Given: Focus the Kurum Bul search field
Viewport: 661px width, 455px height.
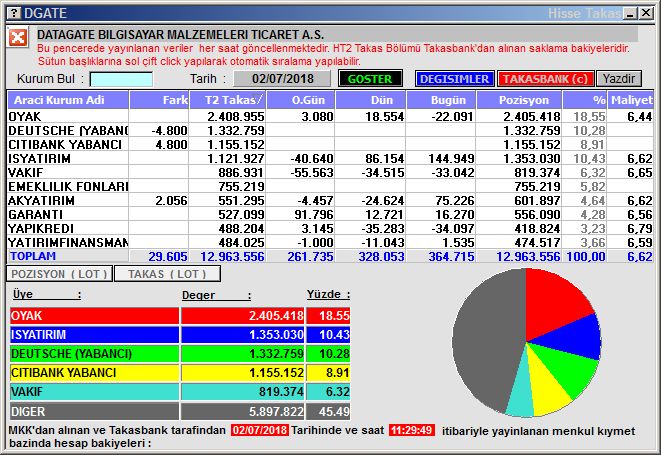Looking at the screenshot, I should click(121, 79).
